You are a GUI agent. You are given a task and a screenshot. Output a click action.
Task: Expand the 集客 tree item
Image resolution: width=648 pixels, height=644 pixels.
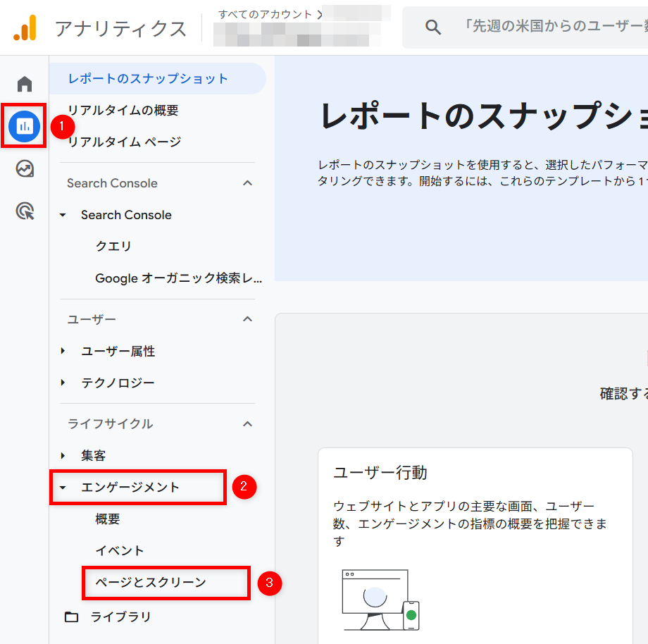tap(63, 456)
